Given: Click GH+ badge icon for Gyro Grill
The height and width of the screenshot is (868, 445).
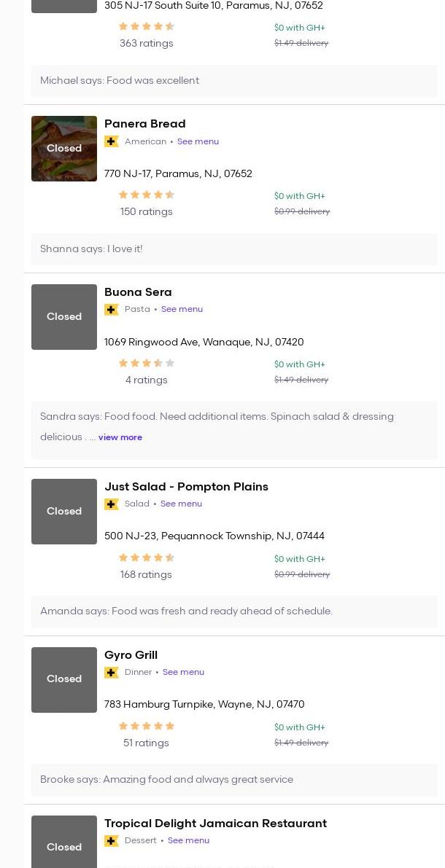Looking at the screenshot, I should [112, 673].
